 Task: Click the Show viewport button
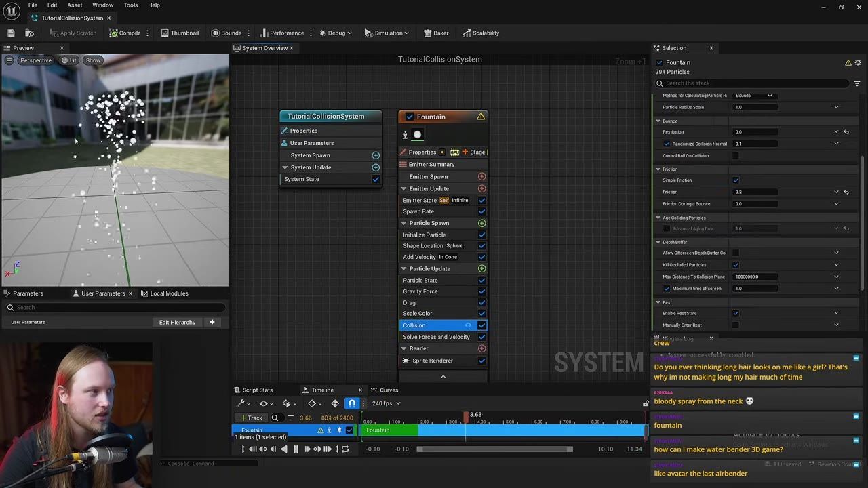[x=93, y=60]
